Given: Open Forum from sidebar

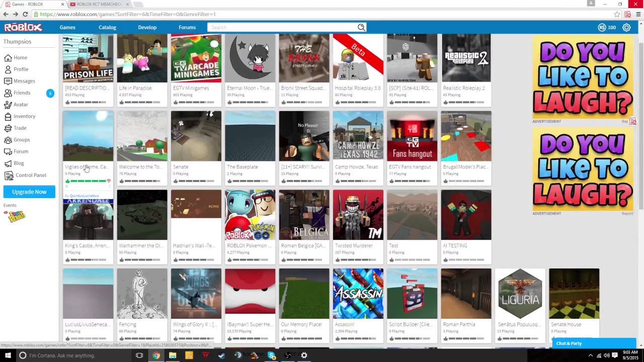Looking at the screenshot, I should pyautogui.click(x=16, y=151).
